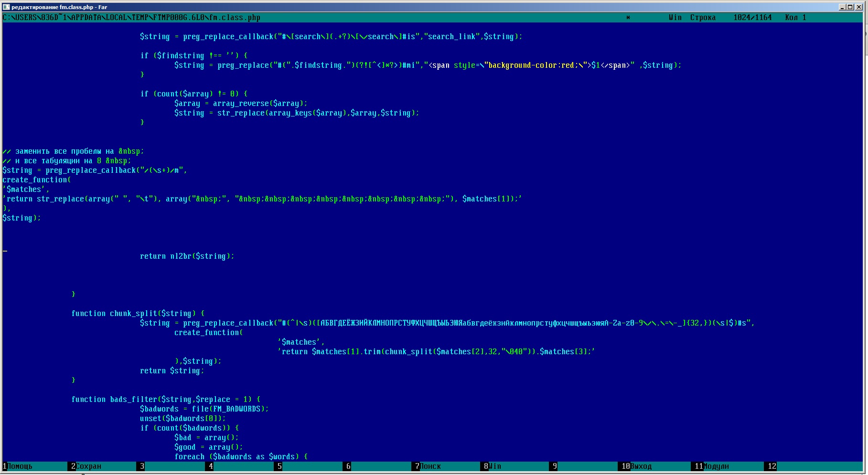Click the Far window system menu icon
Screen dimensions: 868x475
(x=6, y=7)
